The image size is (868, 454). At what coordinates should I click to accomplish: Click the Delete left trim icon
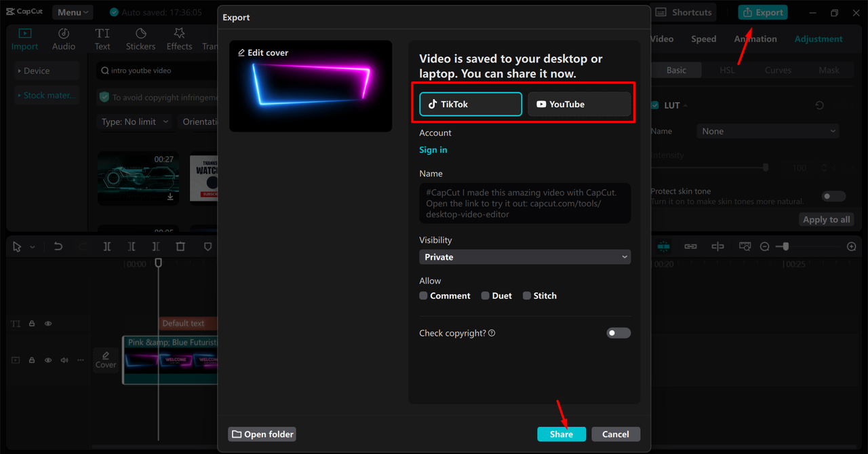132,247
